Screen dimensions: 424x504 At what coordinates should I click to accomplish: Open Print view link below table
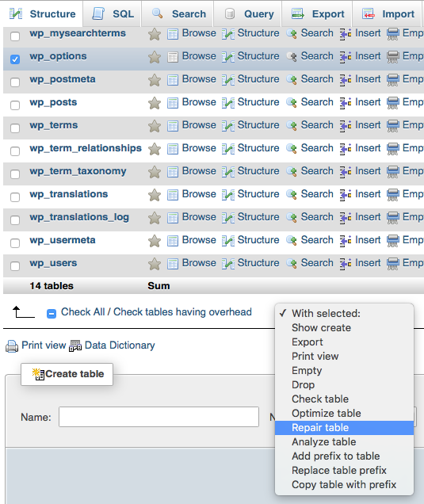44,346
